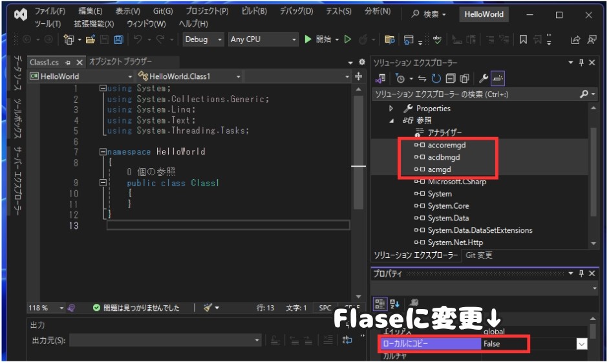Expand the Properties tree node
Image resolution: width=609 pixels, height=364 pixels.
[391, 109]
